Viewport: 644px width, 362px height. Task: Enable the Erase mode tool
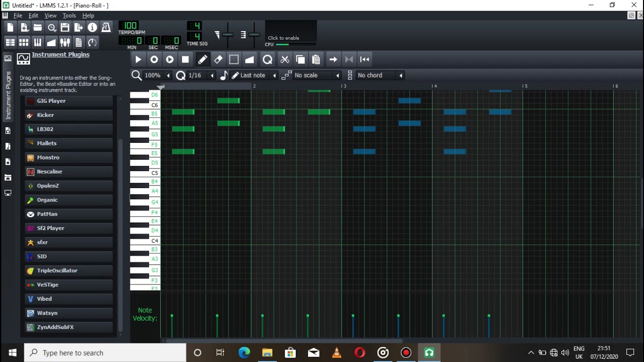pos(218,59)
